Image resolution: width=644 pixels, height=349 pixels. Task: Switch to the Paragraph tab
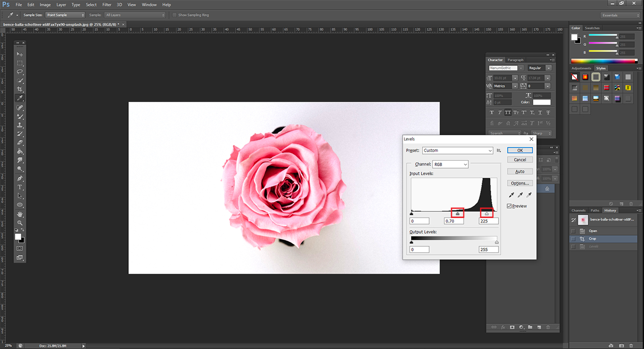pos(515,60)
